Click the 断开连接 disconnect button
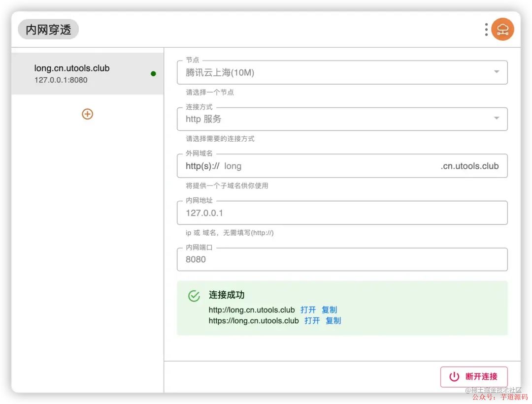 (x=474, y=376)
